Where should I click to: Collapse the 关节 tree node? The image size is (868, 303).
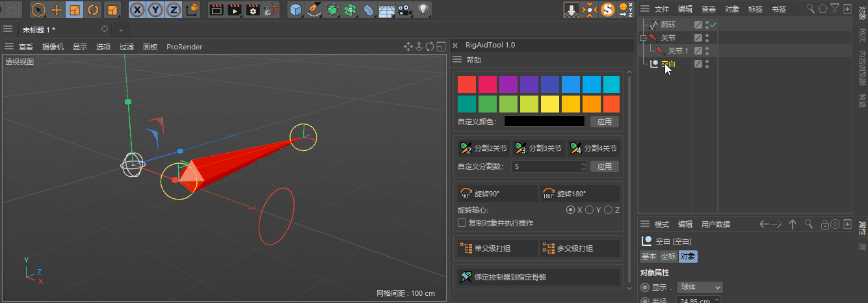644,38
